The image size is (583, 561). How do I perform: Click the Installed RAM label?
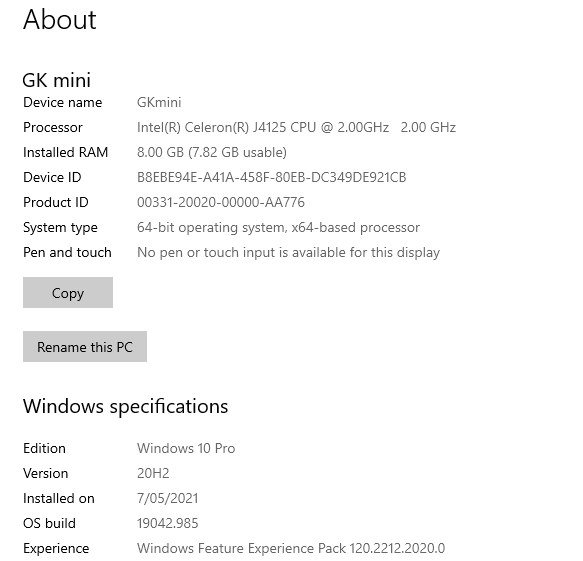point(65,152)
